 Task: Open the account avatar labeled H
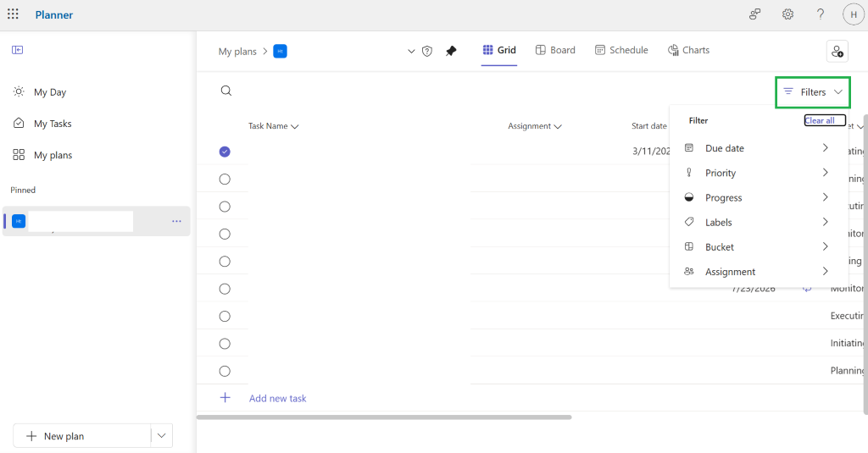point(853,14)
